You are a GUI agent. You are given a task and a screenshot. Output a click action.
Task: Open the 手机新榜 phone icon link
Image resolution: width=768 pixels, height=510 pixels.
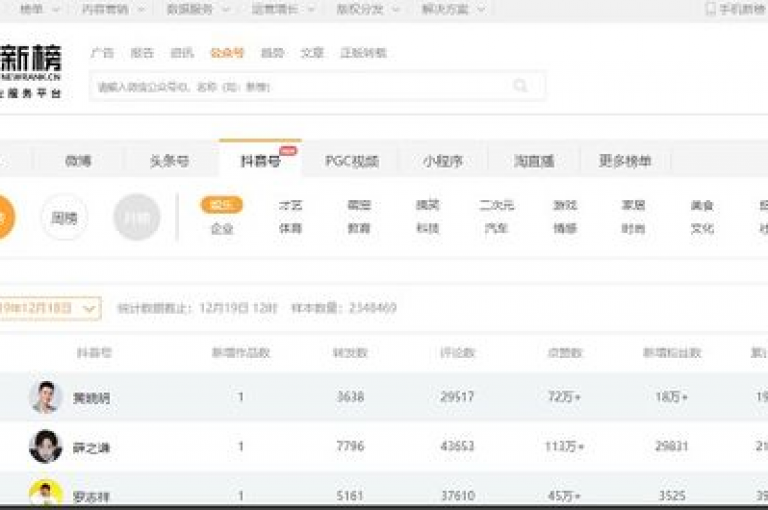point(737,9)
